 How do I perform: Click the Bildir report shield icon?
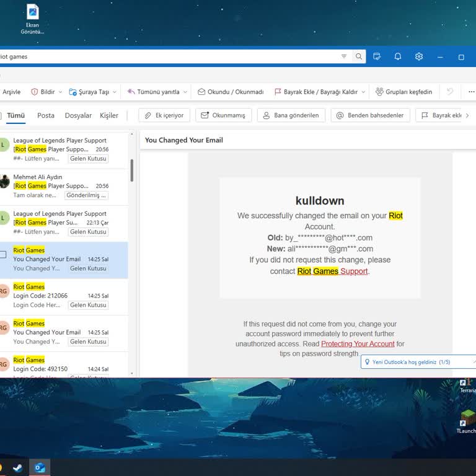point(34,92)
